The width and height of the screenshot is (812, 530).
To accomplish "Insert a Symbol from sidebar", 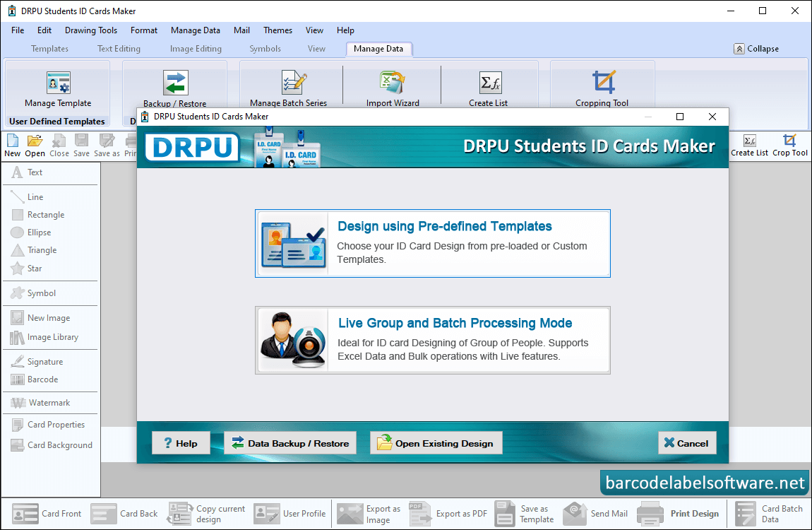I will 34,293.
